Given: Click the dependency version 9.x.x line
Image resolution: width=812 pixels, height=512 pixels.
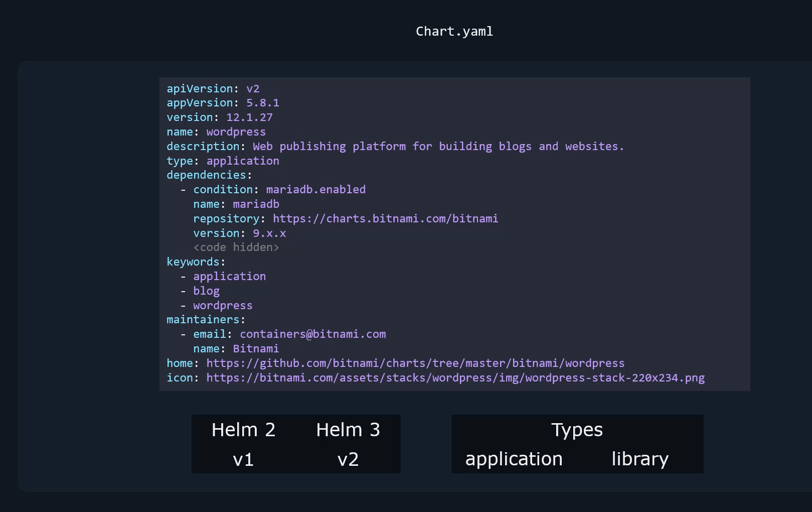Looking at the screenshot, I should click(x=240, y=233).
